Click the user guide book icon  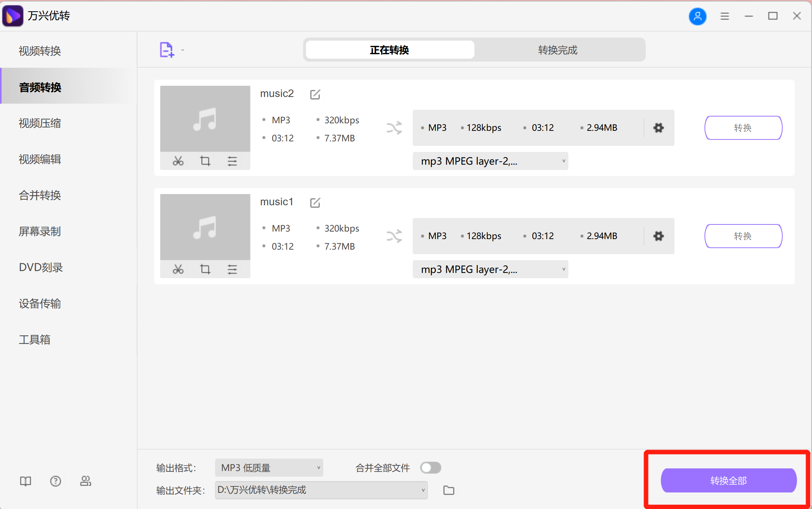(26, 481)
